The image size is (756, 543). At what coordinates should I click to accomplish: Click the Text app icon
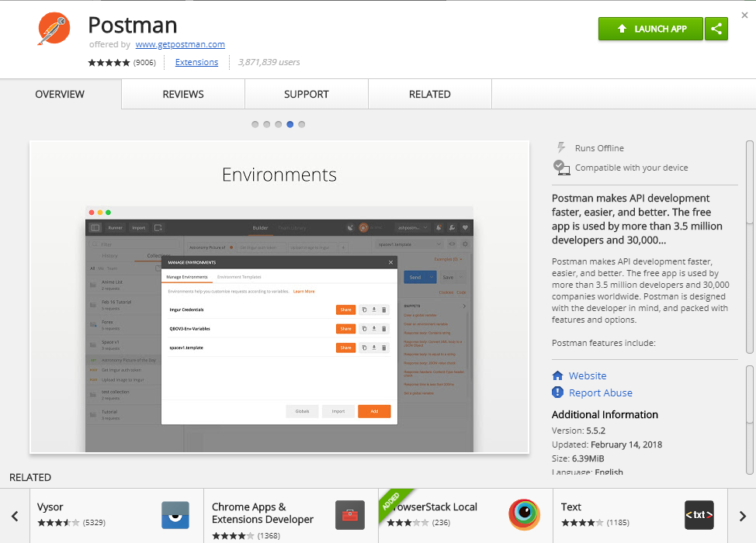pyautogui.click(x=699, y=515)
